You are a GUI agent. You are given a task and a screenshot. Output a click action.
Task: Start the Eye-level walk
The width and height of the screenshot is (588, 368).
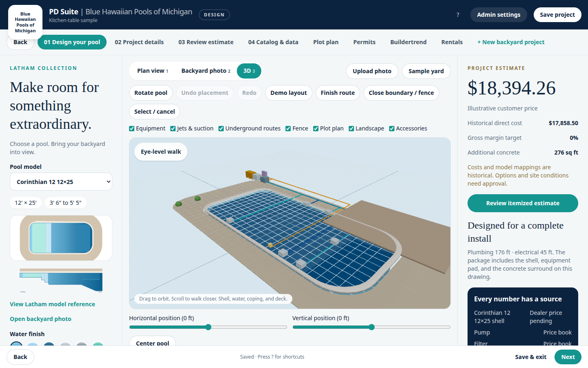coord(161,152)
